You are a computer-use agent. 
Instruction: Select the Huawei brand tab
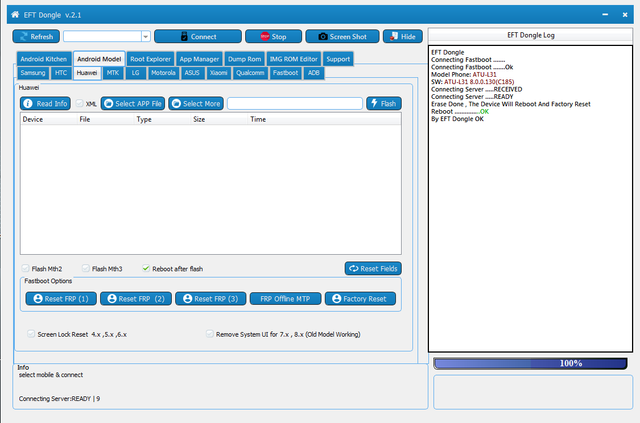coord(87,73)
